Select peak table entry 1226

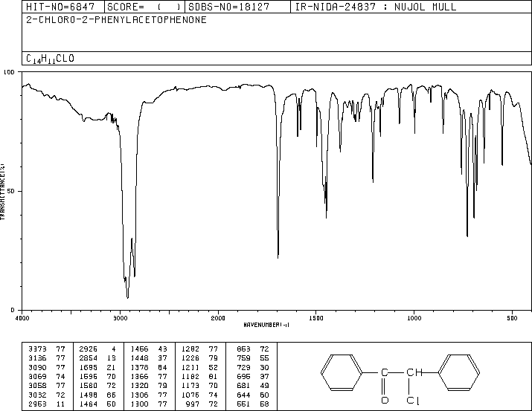pyautogui.click(x=200, y=358)
